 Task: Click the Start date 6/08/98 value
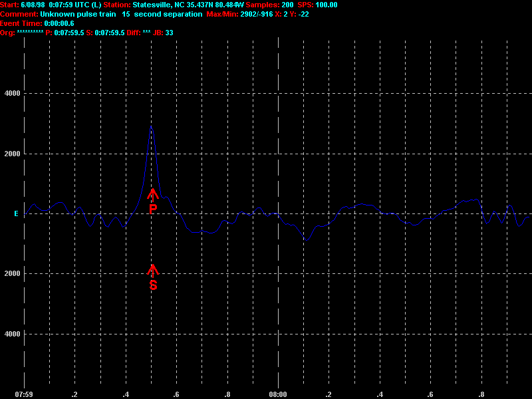tap(33, 5)
